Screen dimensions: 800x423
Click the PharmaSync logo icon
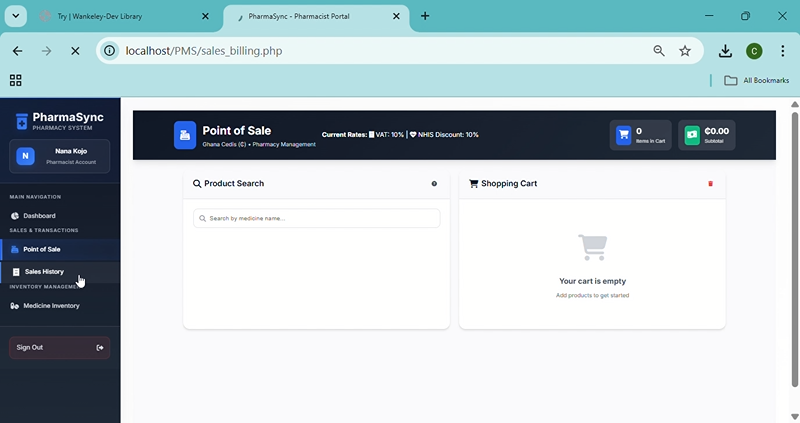[x=21, y=121]
